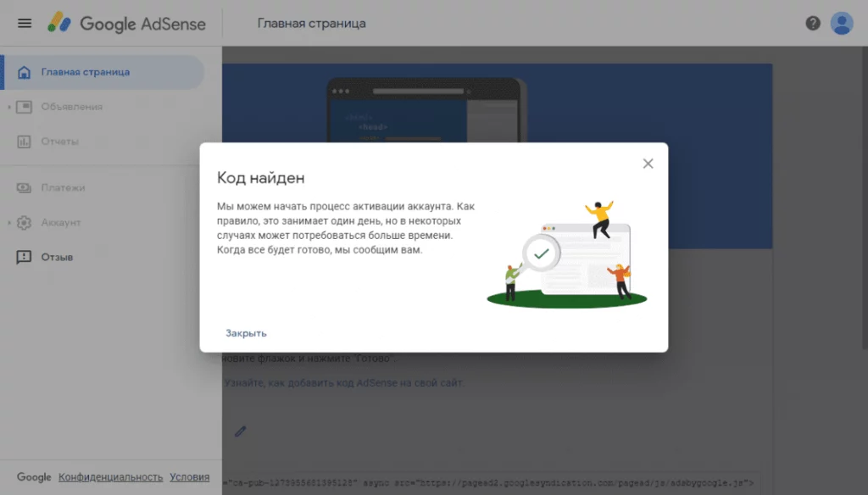Click the Google AdSense logo

pos(127,24)
